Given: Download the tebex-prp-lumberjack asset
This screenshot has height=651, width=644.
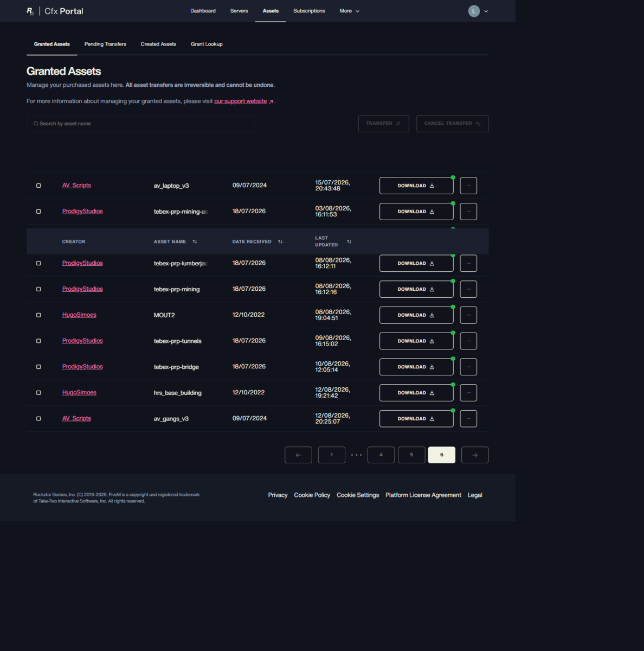Looking at the screenshot, I should click(x=416, y=263).
